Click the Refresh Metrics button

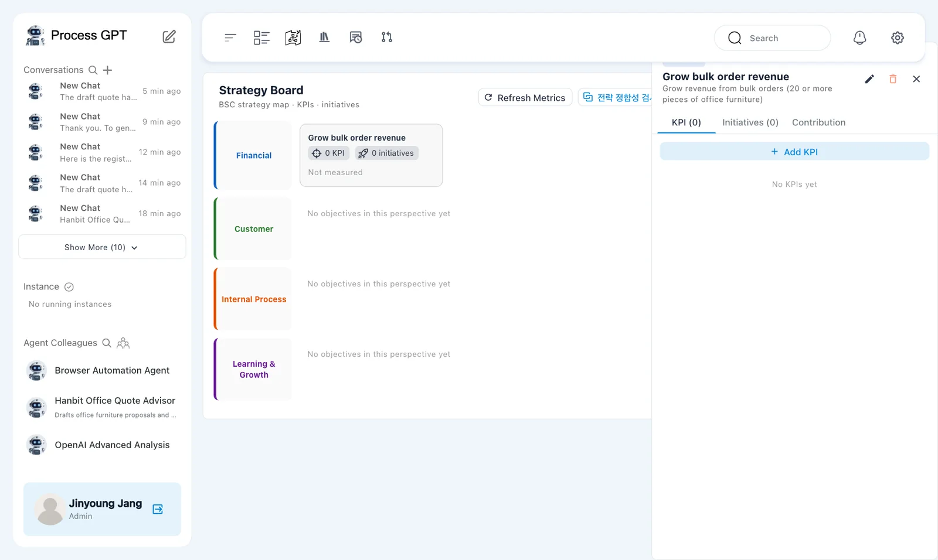tap(525, 98)
